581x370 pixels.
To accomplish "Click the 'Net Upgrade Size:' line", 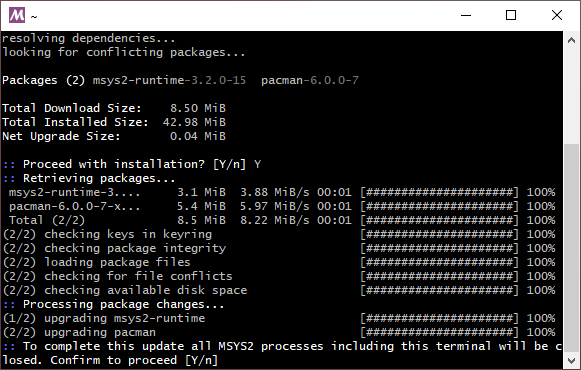I will tap(114, 136).
